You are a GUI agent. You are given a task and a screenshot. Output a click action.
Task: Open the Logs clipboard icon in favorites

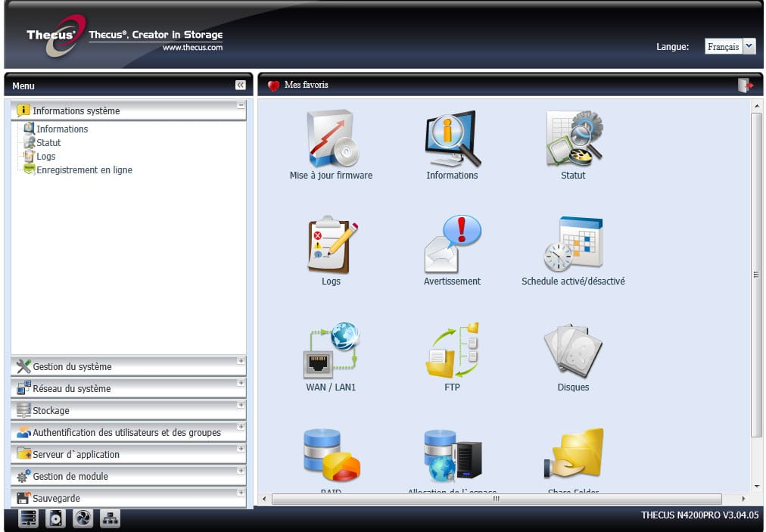click(x=332, y=244)
